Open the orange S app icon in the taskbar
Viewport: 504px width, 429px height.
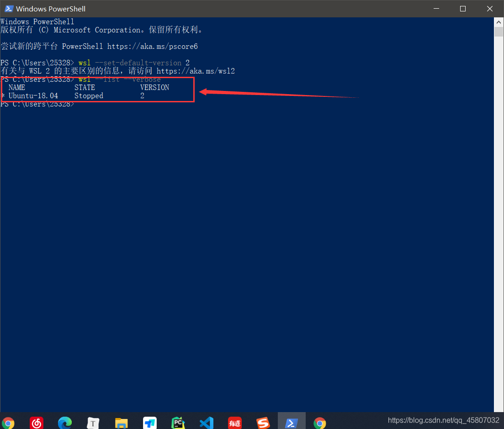point(263,423)
